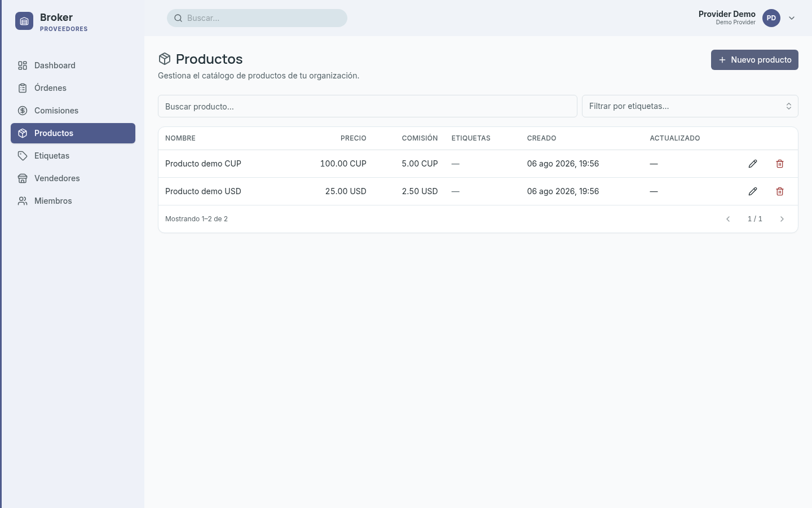Focus the Buscar producto input field
This screenshot has height=508, width=812.
pyautogui.click(x=368, y=106)
